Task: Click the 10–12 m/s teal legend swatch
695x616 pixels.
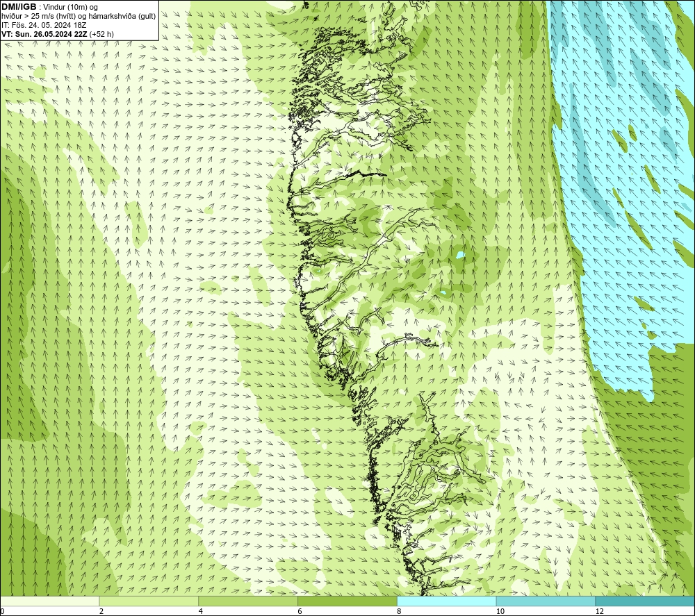Action: (x=546, y=601)
